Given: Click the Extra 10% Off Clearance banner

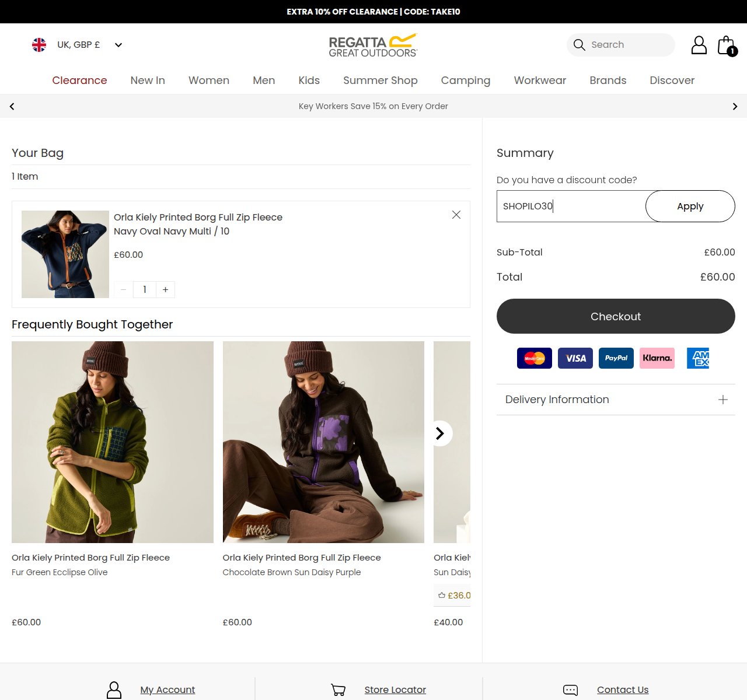Looking at the screenshot, I should [x=373, y=12].
